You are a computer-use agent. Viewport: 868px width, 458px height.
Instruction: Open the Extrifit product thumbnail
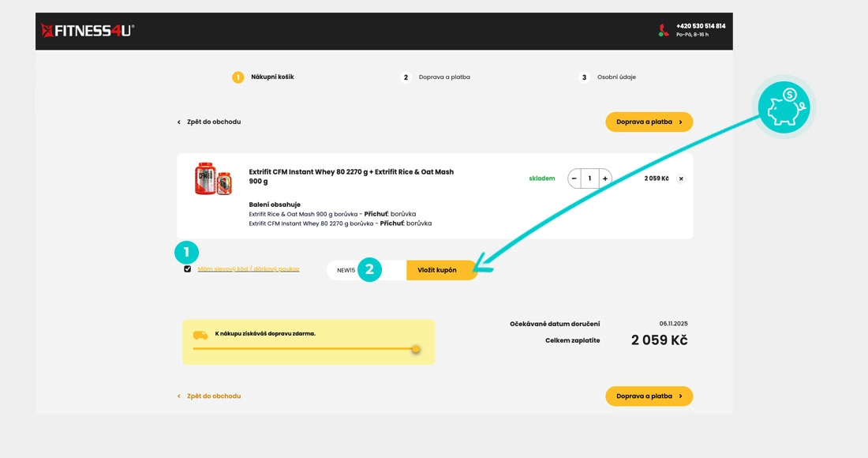[213, 178]
